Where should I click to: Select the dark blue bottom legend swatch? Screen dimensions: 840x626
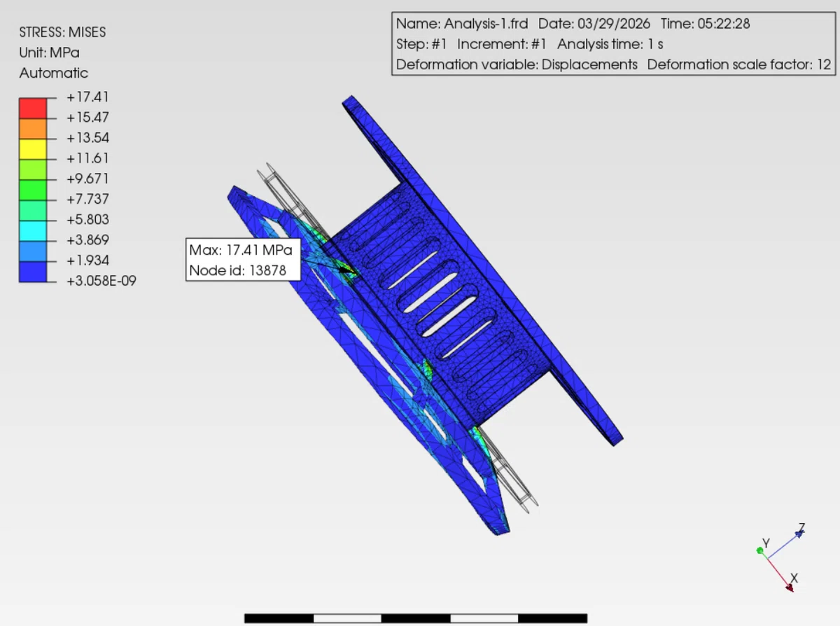(33, 272)
